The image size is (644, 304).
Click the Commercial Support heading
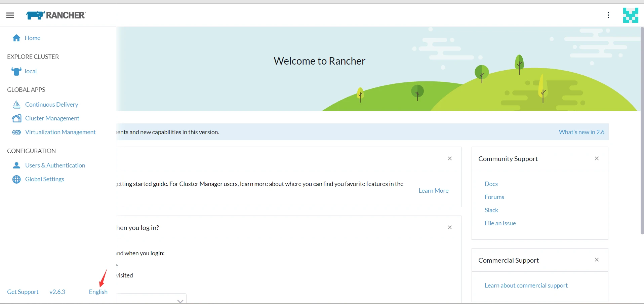click(509, 260)
